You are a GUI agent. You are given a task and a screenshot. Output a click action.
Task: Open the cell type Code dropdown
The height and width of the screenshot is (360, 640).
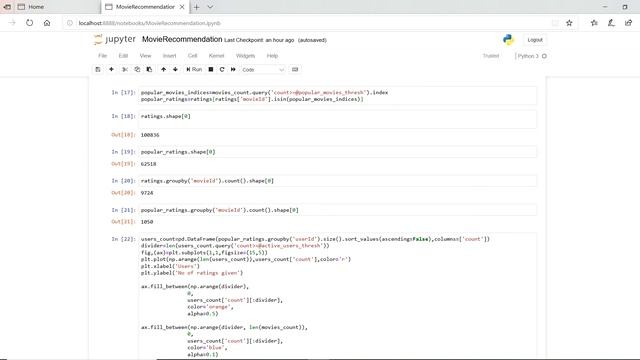(x=262, y=70)
